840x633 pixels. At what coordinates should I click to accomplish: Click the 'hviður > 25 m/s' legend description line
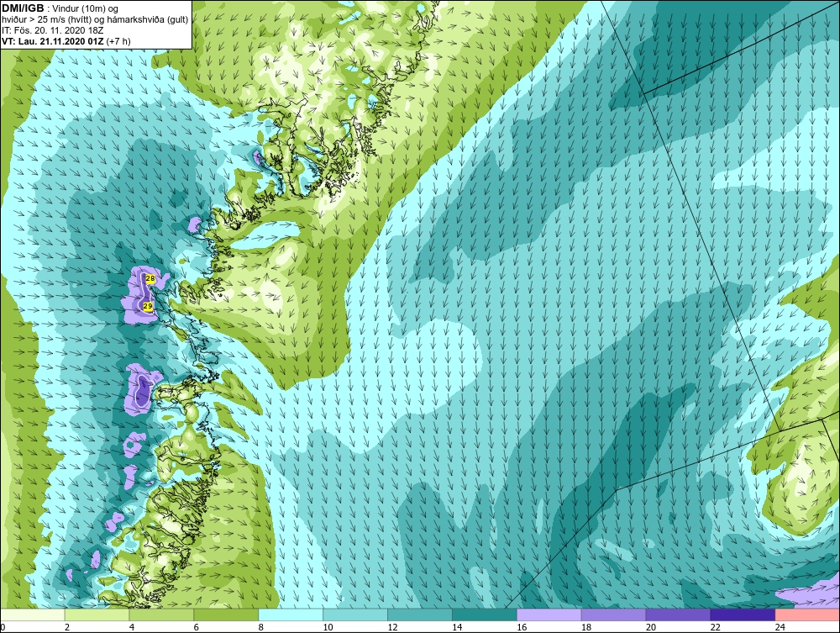[95, 20]
